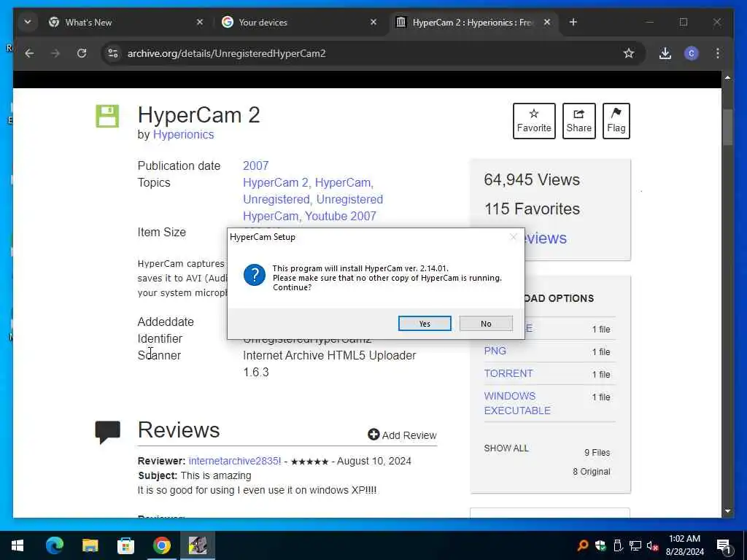Open the HyperCam 2 topic link

point(275,182)
